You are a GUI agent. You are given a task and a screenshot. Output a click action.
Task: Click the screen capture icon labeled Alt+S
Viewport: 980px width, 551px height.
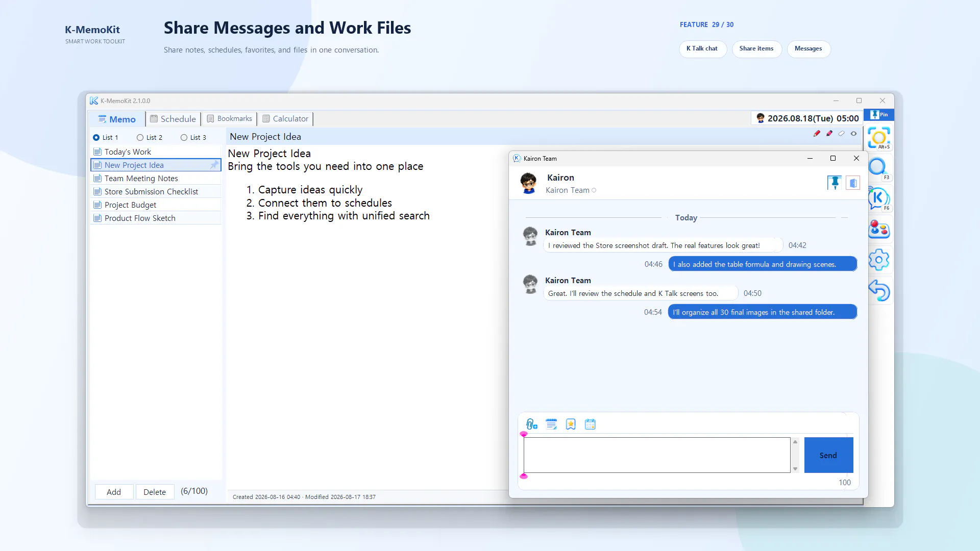click(x=879, y=138)
